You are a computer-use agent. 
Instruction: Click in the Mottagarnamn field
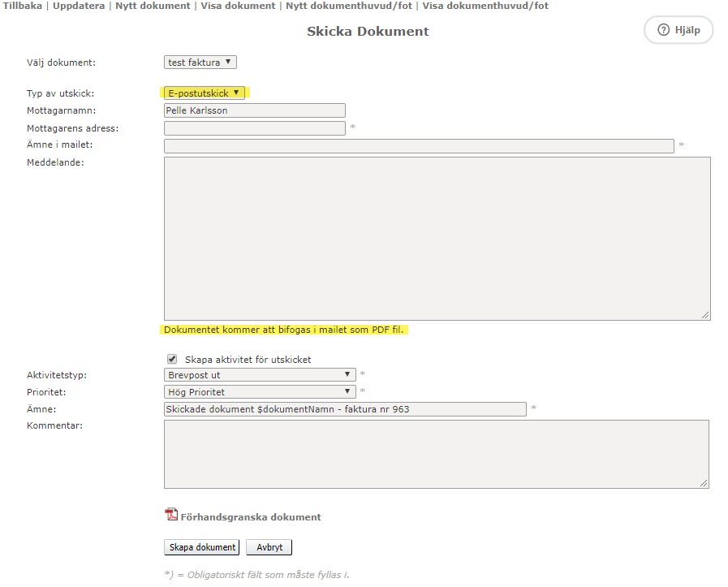pyautogui.click(x=254, y=110)
